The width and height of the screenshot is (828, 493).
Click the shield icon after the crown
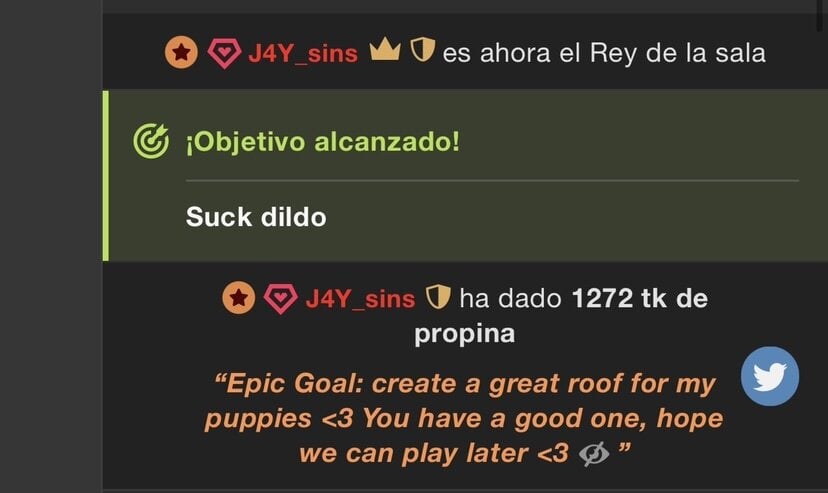click(x=422, y=50)
